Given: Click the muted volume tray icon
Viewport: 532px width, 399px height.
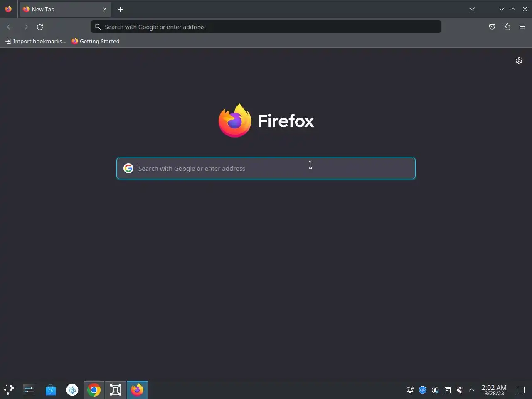Looking at the screenshot, I should [x=460, y=390].
